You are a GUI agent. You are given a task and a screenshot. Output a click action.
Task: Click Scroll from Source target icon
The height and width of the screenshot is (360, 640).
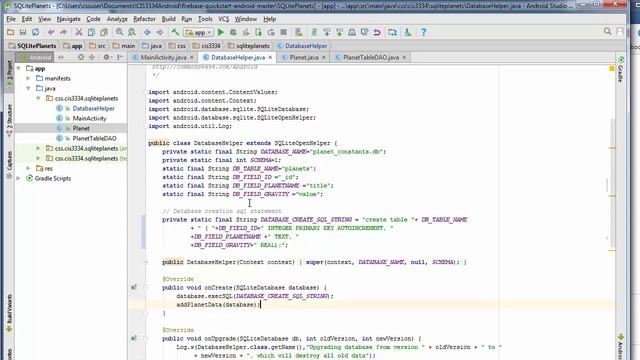[81, 58]
